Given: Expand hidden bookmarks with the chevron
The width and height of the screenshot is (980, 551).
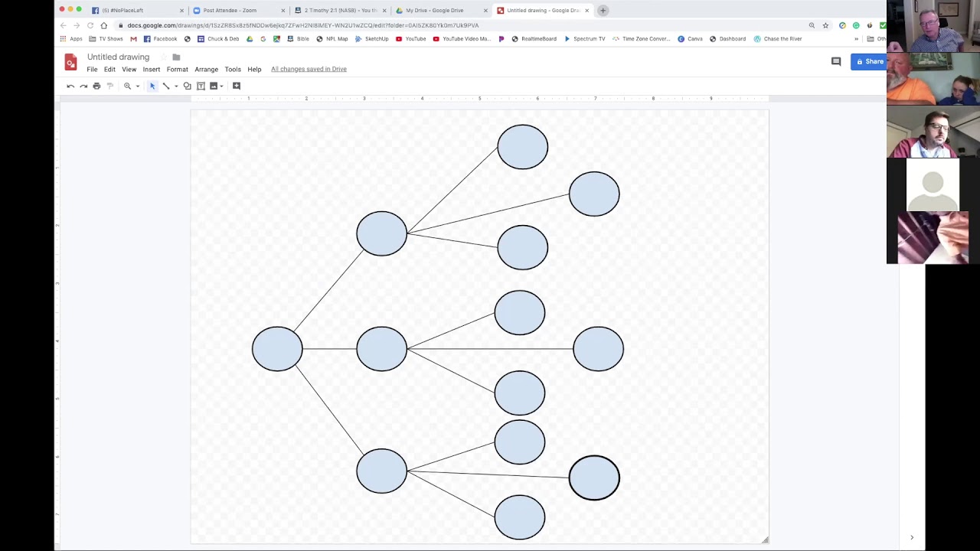Looking at the screenshot, I should [x=856, y=39].
